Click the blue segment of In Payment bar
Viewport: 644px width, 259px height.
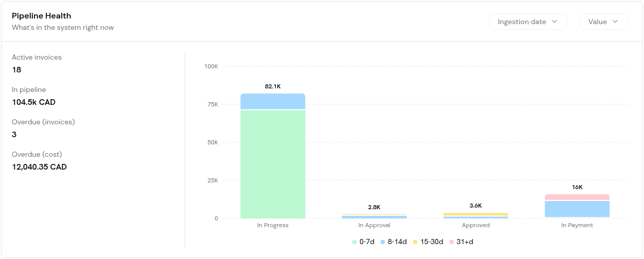[577, 210]
